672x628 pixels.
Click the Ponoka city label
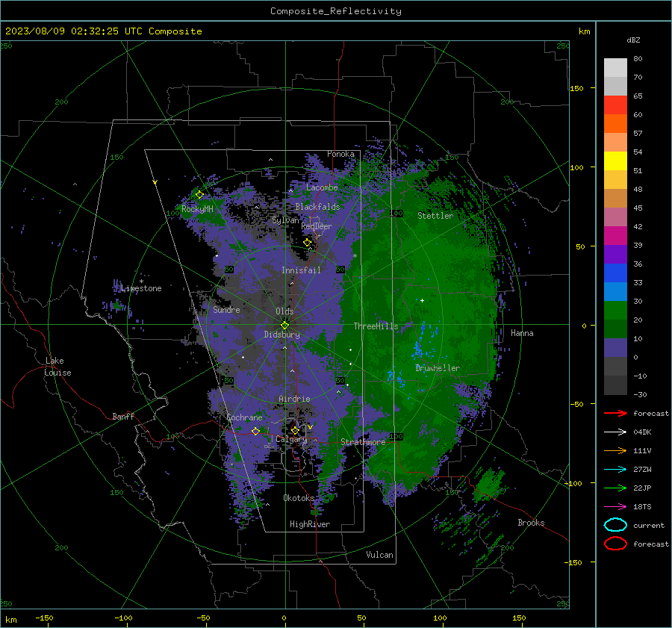pos(340,154)
